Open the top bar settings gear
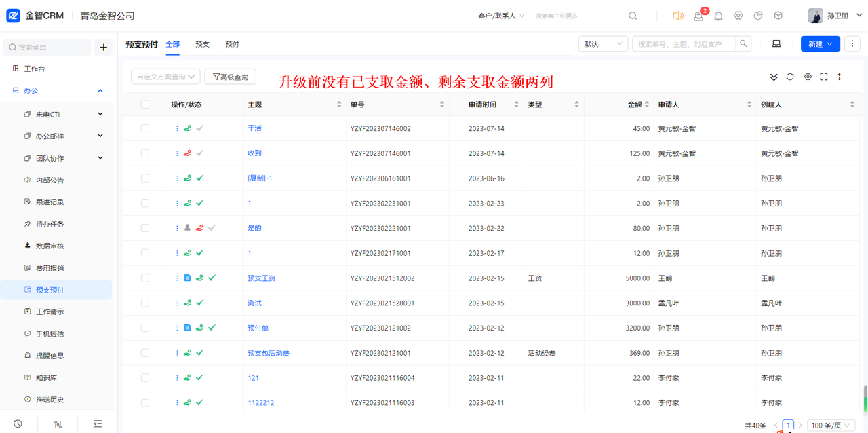868x433 pixels. [738, 16]
